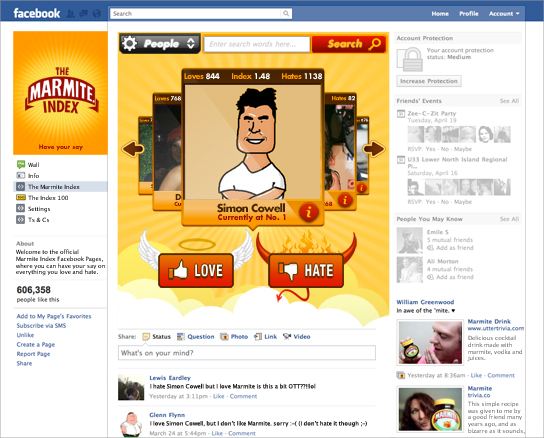Open Glenn Flynn's profile name link
The width and height of the screenshot is (544, 438).
pyautogui.click(x=167, y=415)
